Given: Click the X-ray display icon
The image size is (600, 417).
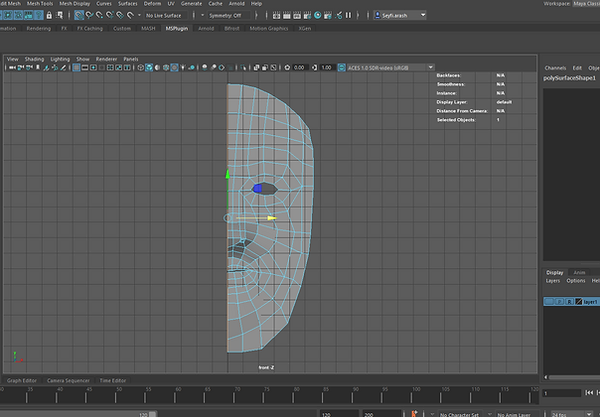Looking at the screenshot, I should 256,68.
